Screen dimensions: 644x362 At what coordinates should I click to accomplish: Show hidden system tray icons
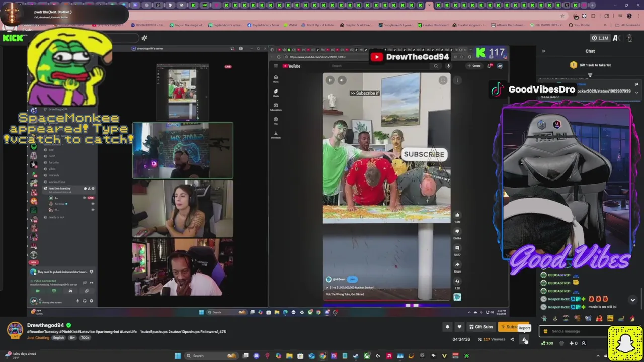(x=598, y=356)
